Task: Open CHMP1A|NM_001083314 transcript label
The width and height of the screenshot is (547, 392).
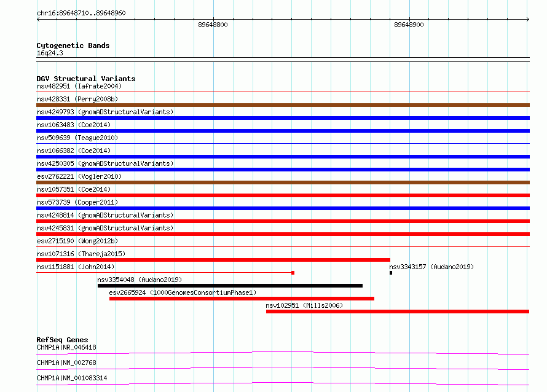Action: pyautogui.click(x=72, y=378)
